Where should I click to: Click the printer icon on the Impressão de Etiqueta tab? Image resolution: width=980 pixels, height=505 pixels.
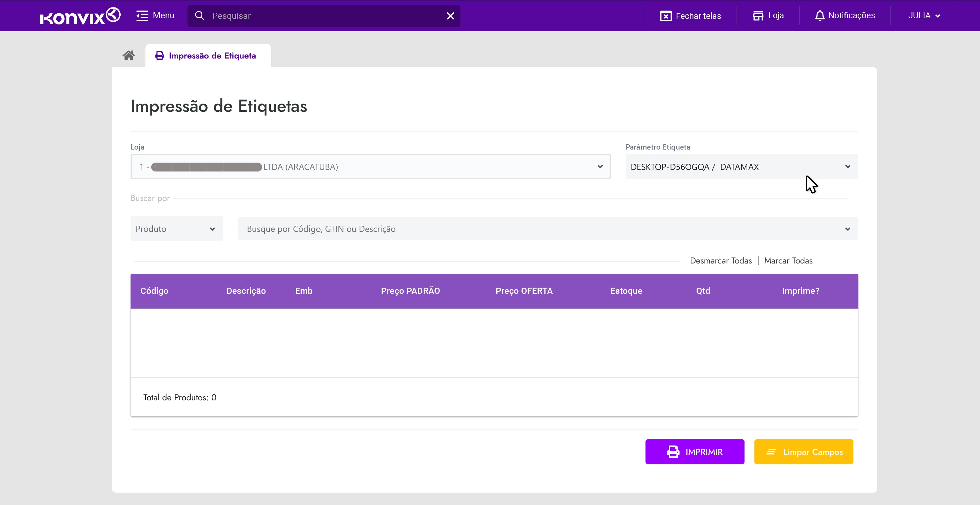coord(159,55)
